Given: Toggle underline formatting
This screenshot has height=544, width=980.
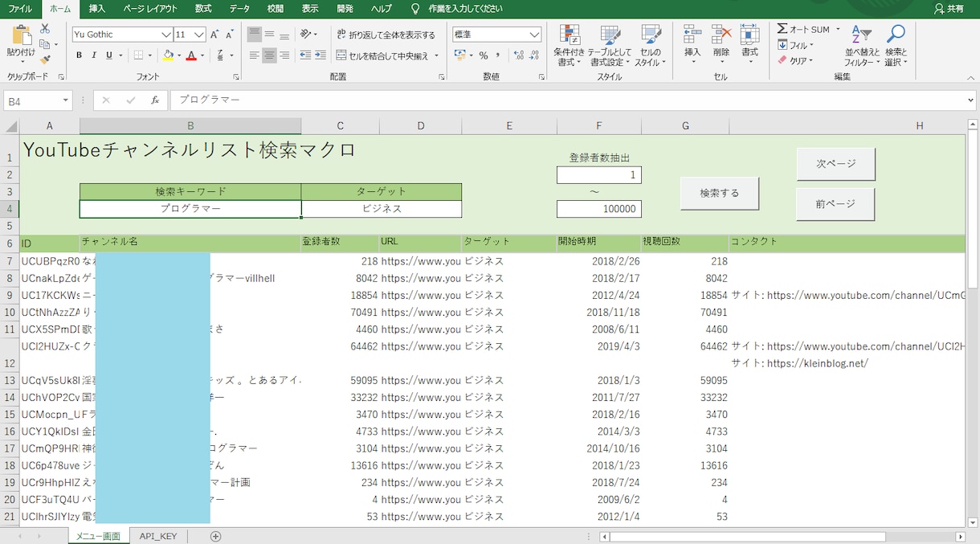Looking at the screenshot, I should [109, 55].
